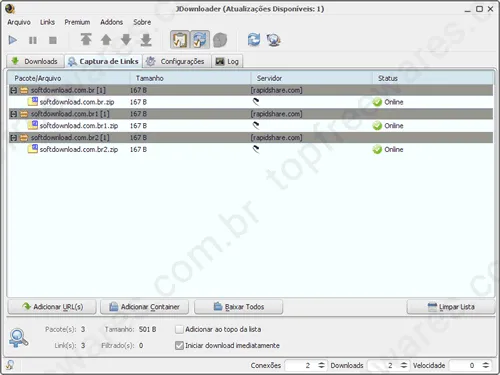
Task: Open the Configurações tab
Action: (176, 61)
